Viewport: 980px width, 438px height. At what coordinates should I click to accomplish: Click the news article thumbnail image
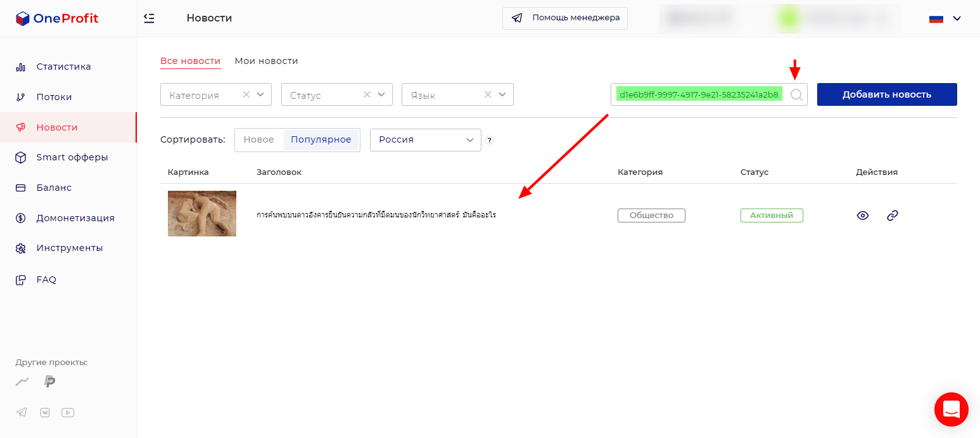point(202,214)
